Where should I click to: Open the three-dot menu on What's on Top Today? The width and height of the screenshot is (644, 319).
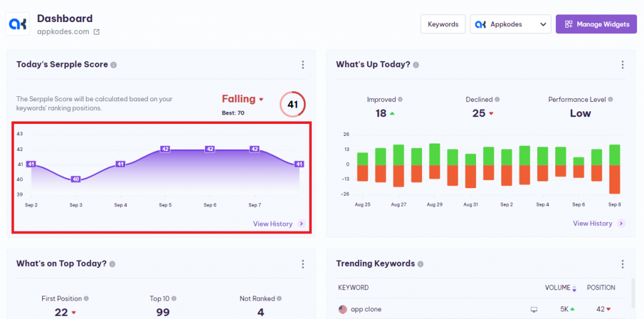pos(303,264)
